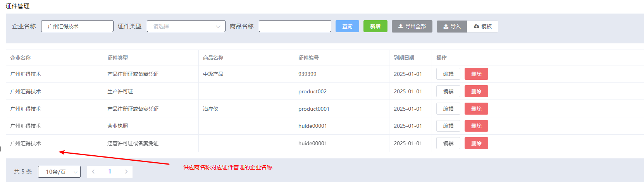
Task: Click the 模板 template download button
Action: click(482, 26)
